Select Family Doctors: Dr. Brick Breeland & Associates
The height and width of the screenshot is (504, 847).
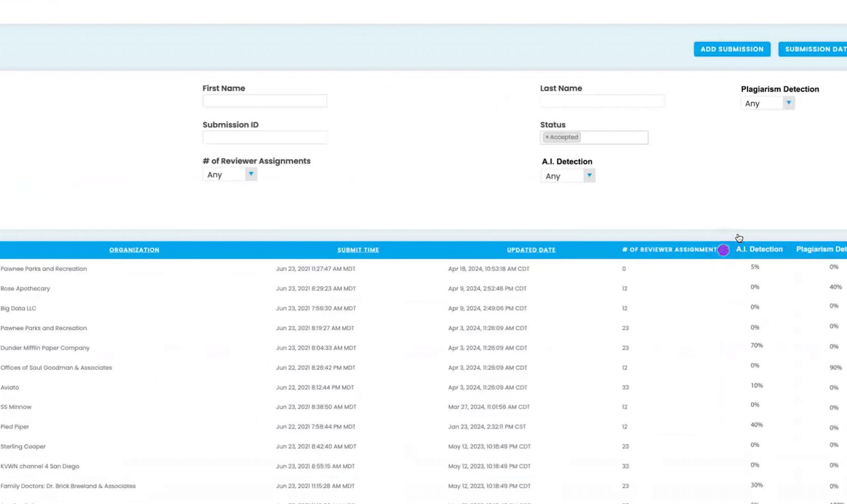click(x=68, y=486)
